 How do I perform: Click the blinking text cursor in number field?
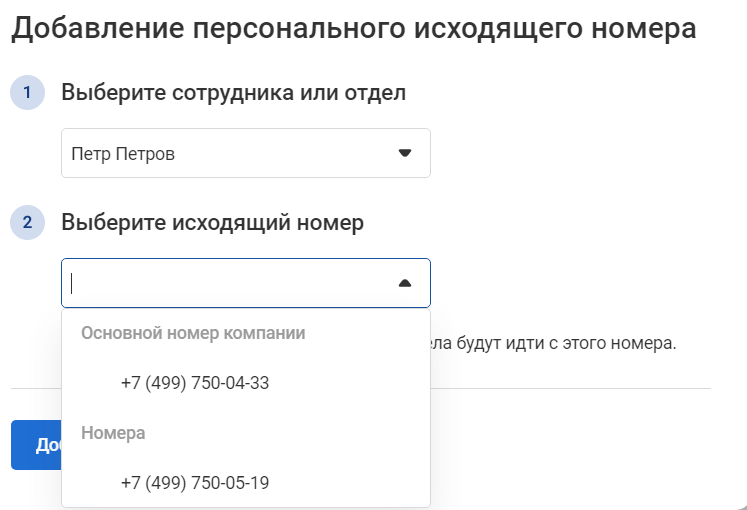(x=71, y=283)
